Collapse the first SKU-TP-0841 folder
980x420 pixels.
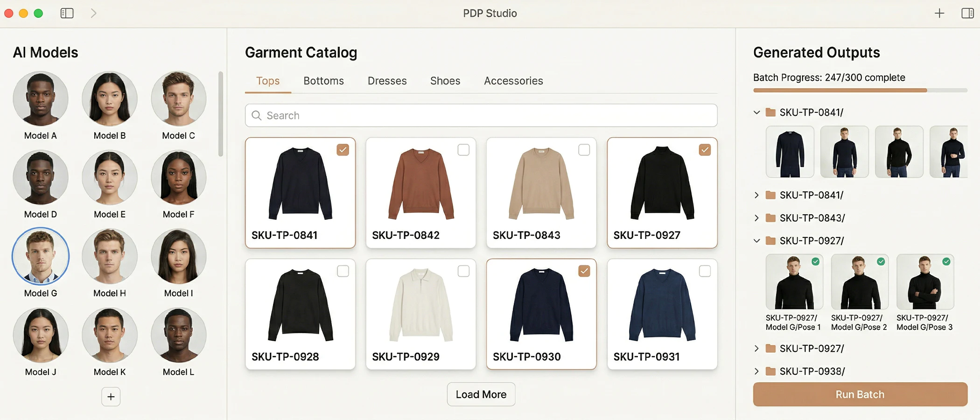[756, 112]
